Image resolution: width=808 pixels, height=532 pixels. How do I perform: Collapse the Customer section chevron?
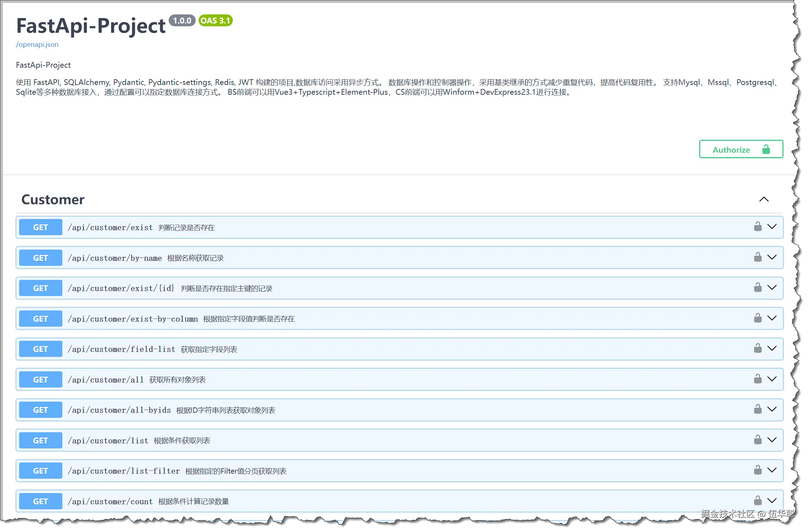point(764,200)
